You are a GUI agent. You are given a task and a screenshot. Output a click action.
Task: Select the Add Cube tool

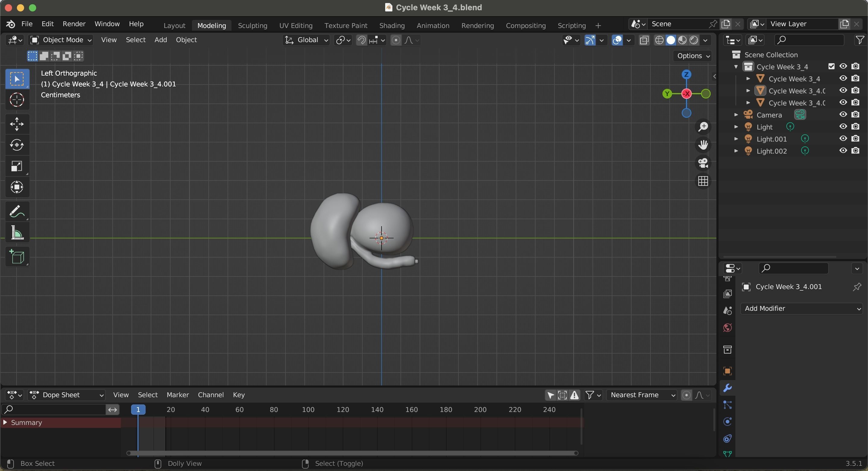(x=17, y=257)
